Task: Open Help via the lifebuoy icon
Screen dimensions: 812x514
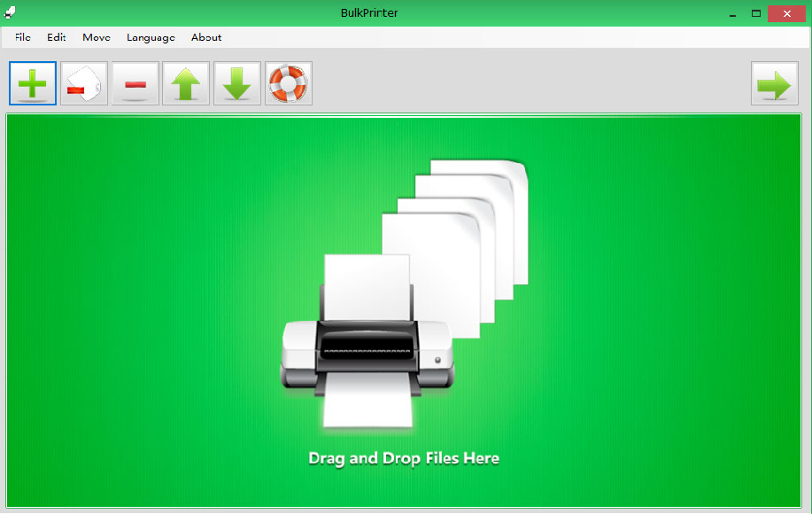Action: tap(288, 82)
